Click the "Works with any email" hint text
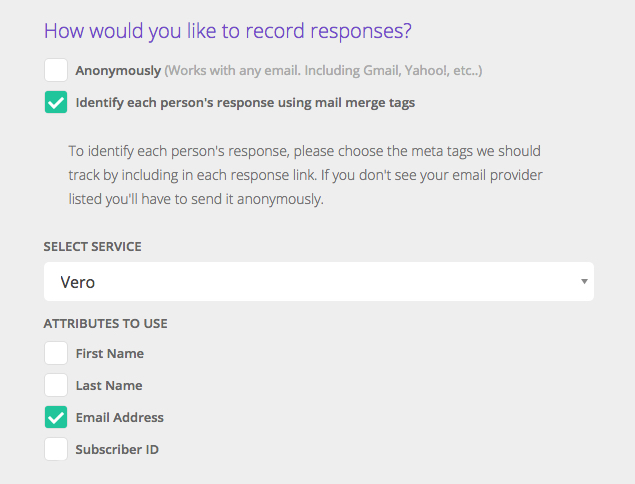The width and height of the screenshot is (635, 484). (x=325, y=71)
